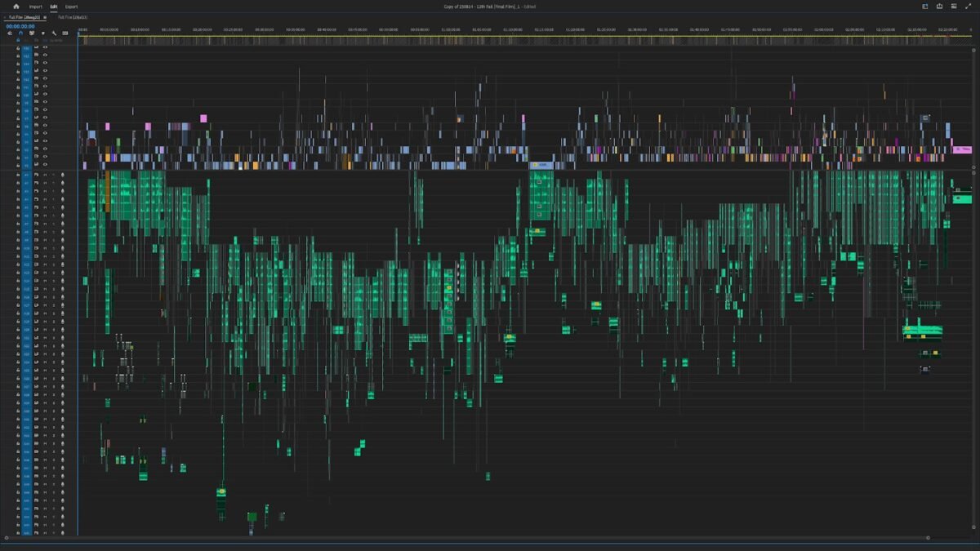Image resolution: width=980 pixels, height=551 pixels.
Task: Lock the topmost video track
Action: point(18,48)
